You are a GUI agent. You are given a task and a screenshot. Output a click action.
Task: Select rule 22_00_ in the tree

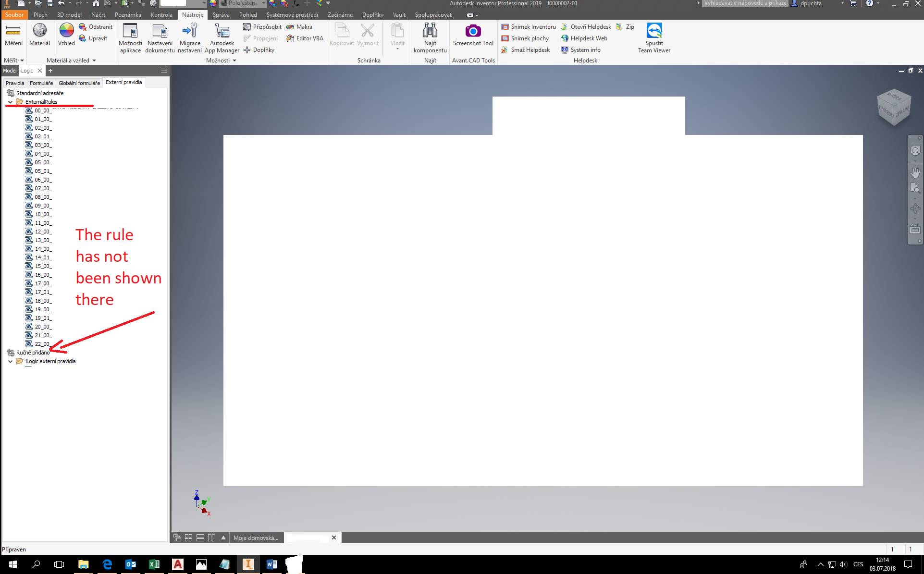[42, 344]
